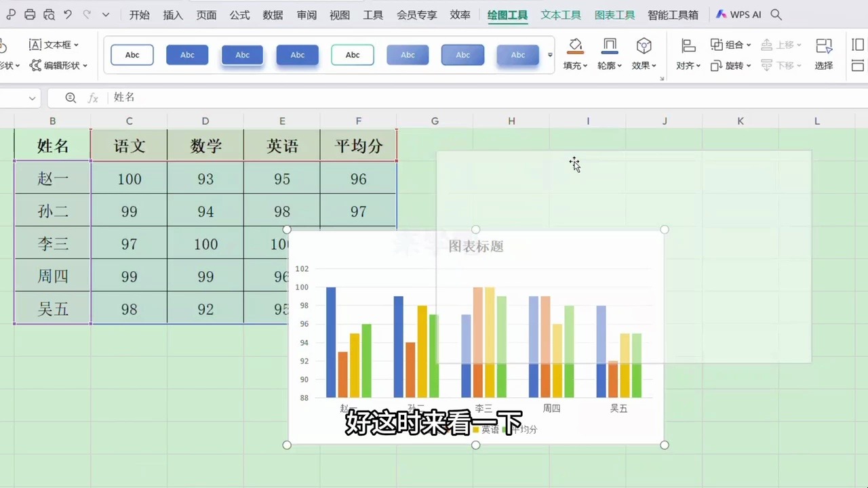Redo the last undone action

pyautogui.click(x=87, y=14)
